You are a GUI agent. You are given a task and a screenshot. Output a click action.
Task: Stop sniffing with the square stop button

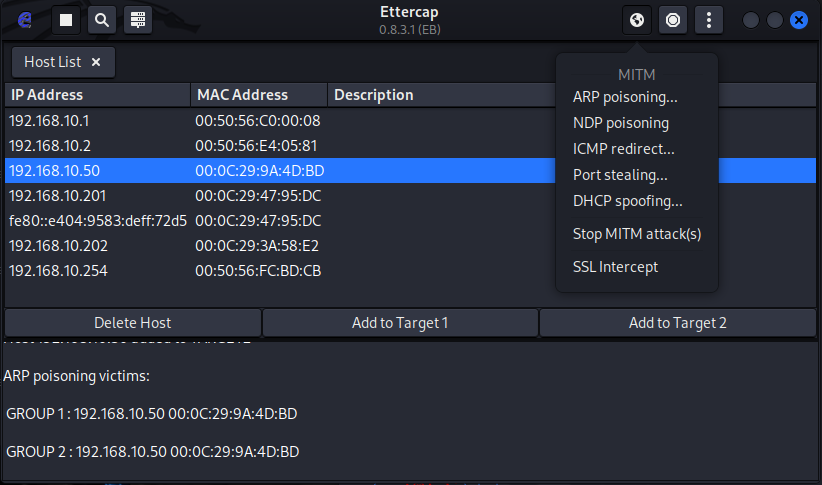tap(66, 20)
